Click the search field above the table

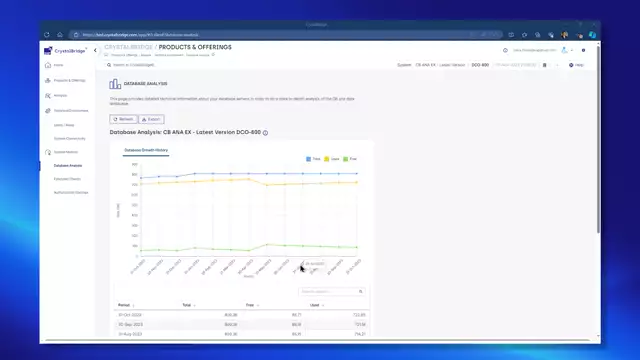[331, 291]
